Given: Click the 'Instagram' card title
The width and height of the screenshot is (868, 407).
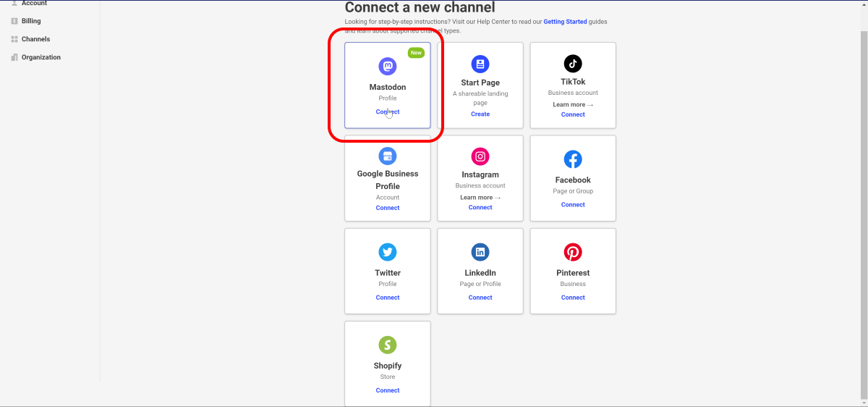Looking at the screenshot, I should [x=480, y=175].
